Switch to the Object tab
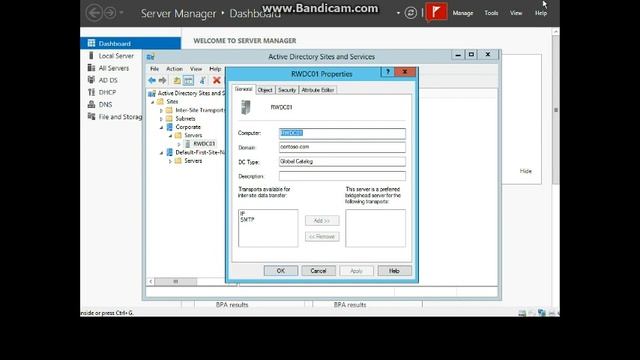 (x=265, y=90)
